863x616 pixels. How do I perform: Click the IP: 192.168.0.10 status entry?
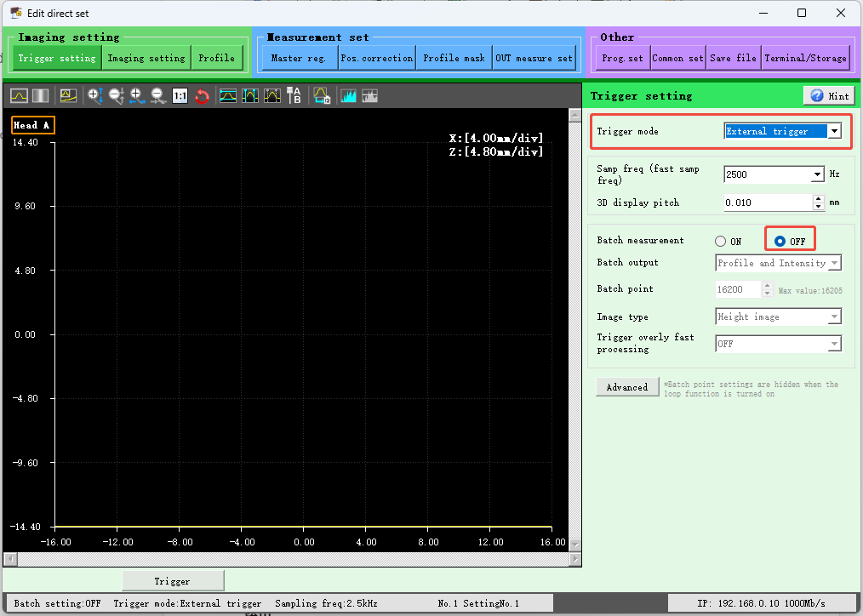(x=761, y=603)
